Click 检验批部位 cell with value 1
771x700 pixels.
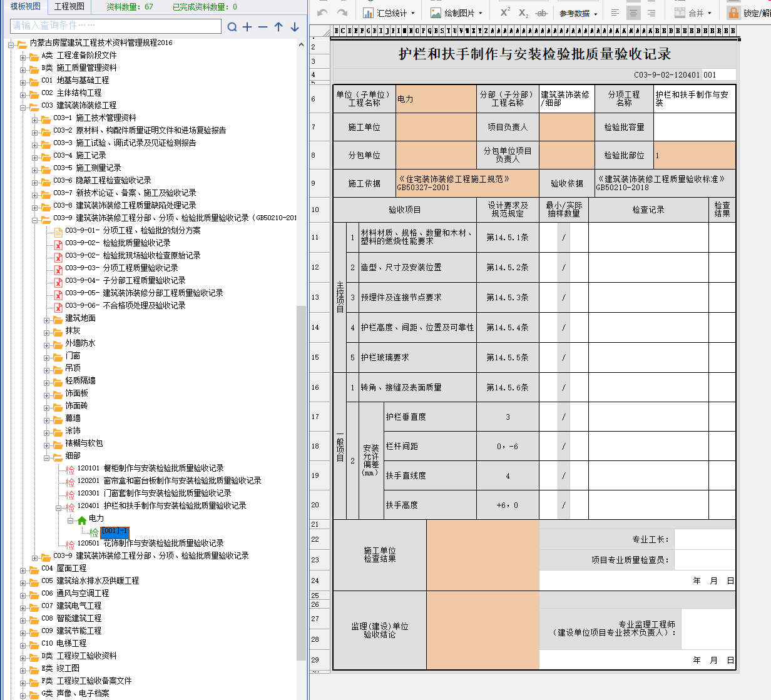[695, 155]
